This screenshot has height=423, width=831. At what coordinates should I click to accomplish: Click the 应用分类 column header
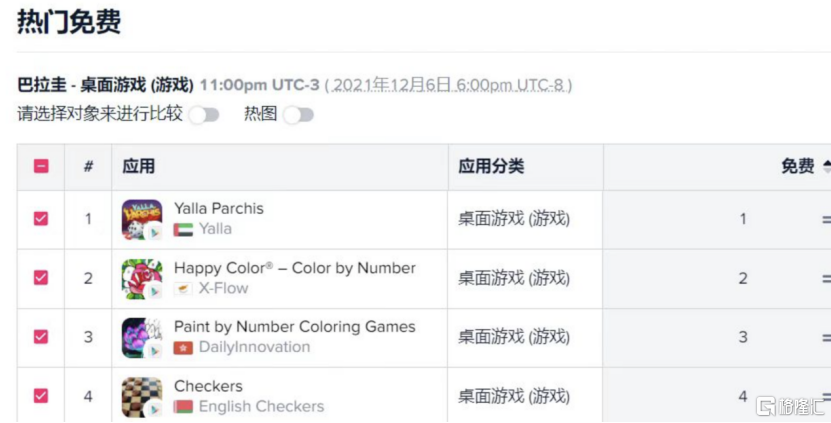coord(491,167)
